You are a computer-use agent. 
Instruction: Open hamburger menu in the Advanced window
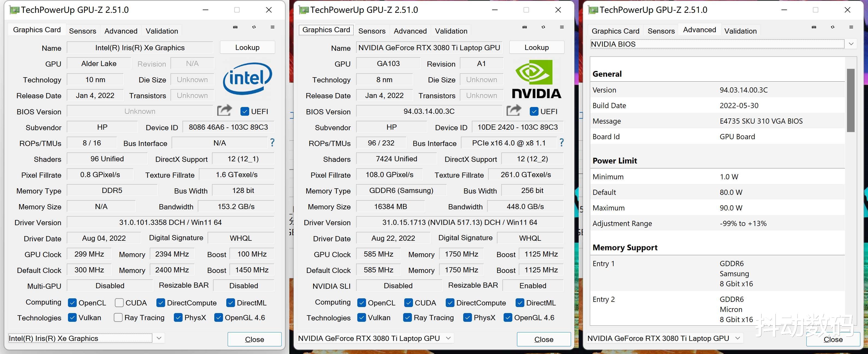click(x=851, y=27)
